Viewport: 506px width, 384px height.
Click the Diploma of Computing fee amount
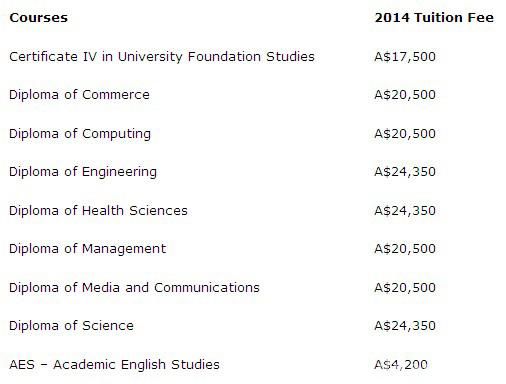coord(405,134)
